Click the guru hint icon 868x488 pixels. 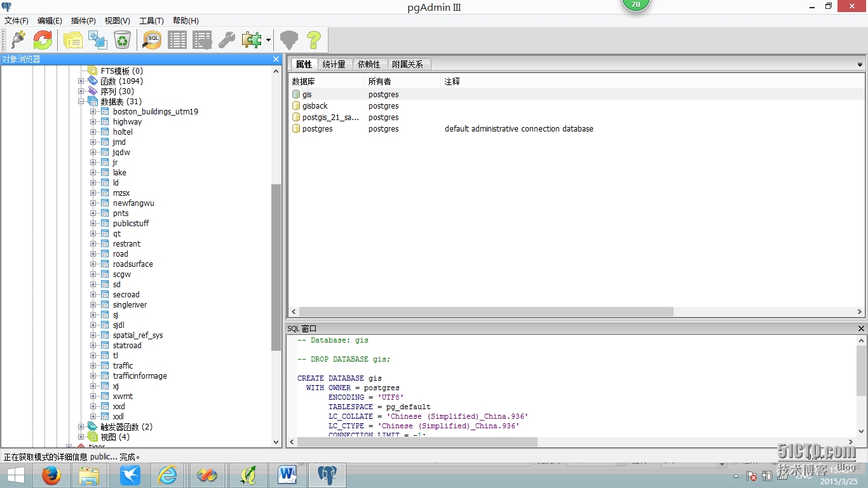pyautogui.click(x=289, y=40)
